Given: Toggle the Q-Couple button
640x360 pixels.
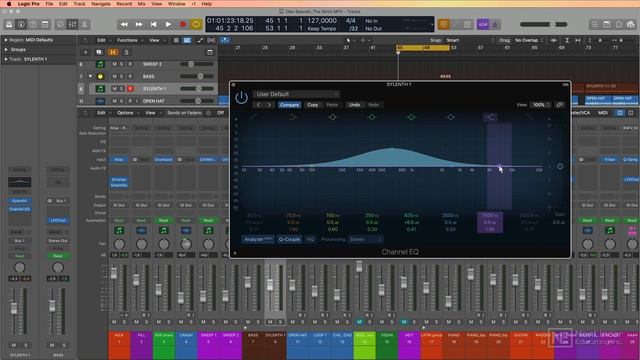Looking at the screenshot, I should coord(289,239).
